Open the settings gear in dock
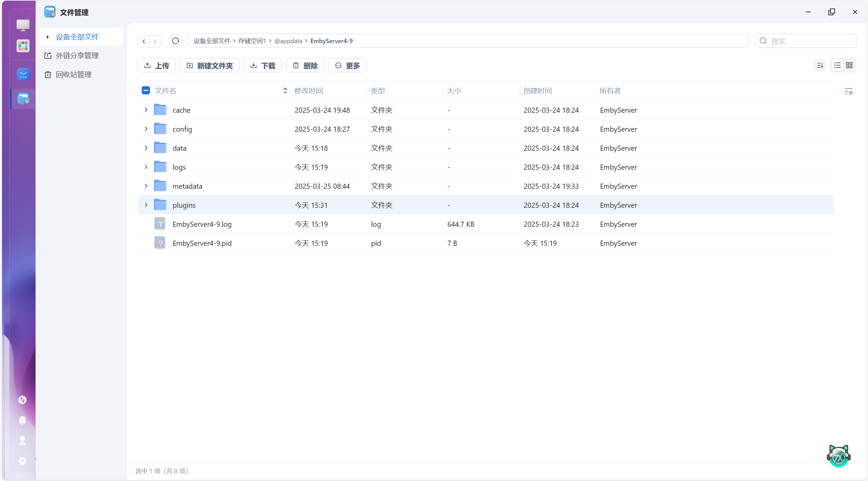This screenshot has width=868, height=481. point(22,461)
